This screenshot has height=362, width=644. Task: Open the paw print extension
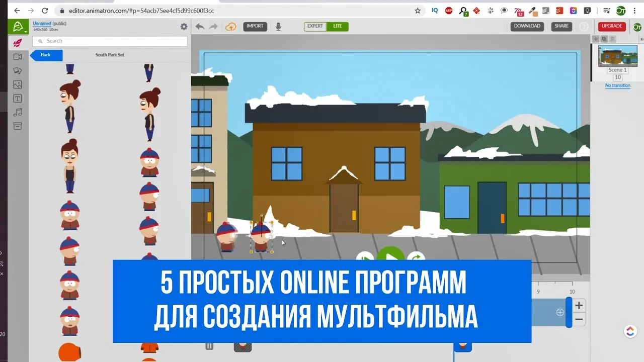click(x=491, y=10)
